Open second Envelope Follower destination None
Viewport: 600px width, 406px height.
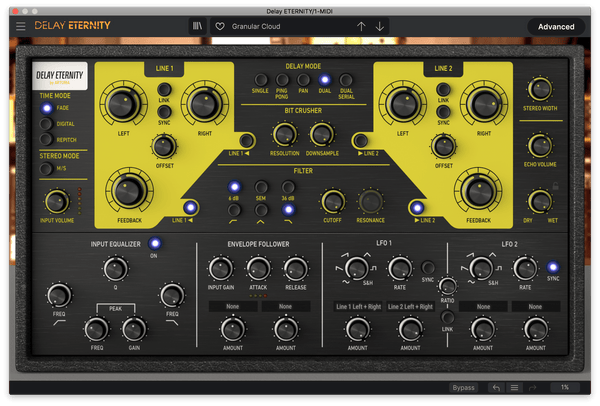click(x=285, y=307)
